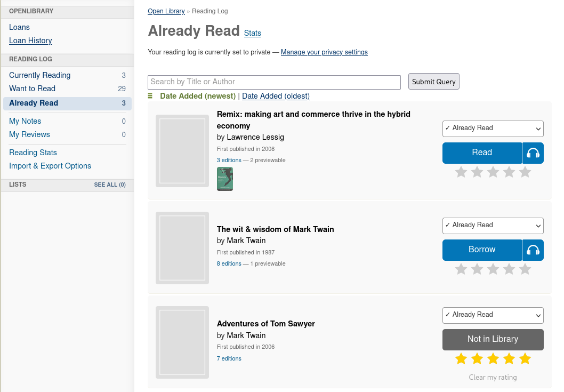This screenshot has width=564, height=392.
Task: Set Adventures of Tom Sawyer rating to one star
Action: pyautogui.click(x=461, y=358)
